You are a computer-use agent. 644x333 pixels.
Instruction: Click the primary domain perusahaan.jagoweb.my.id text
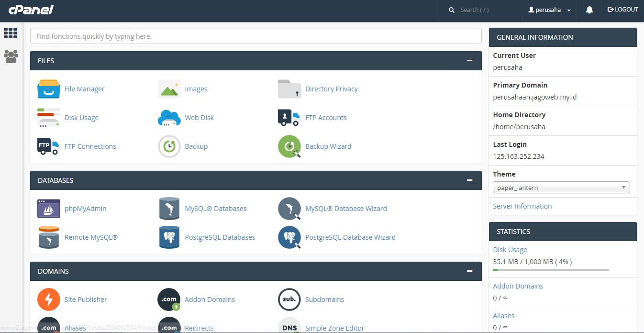click(535, 97)
